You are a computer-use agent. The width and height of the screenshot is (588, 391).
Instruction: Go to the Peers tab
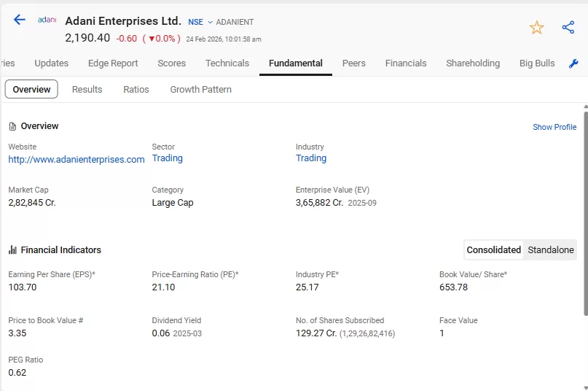click(x=353, y=63)
